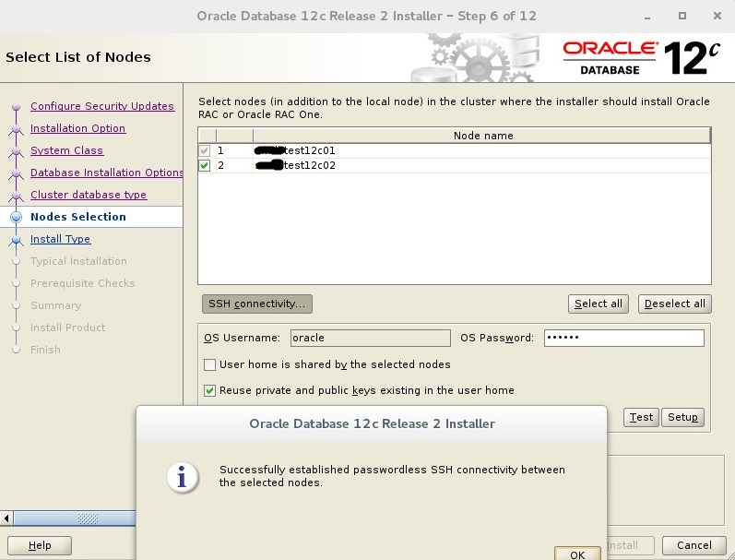Viewport: 735px width, 560px height.
Task: Click the Setup SSH button
Action: point(682,417)
